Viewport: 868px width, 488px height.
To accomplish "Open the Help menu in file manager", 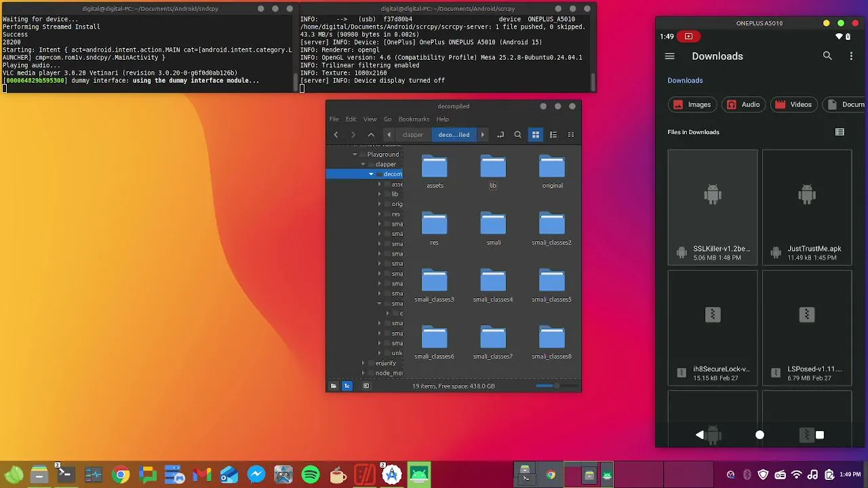I will tap(443, 119).
